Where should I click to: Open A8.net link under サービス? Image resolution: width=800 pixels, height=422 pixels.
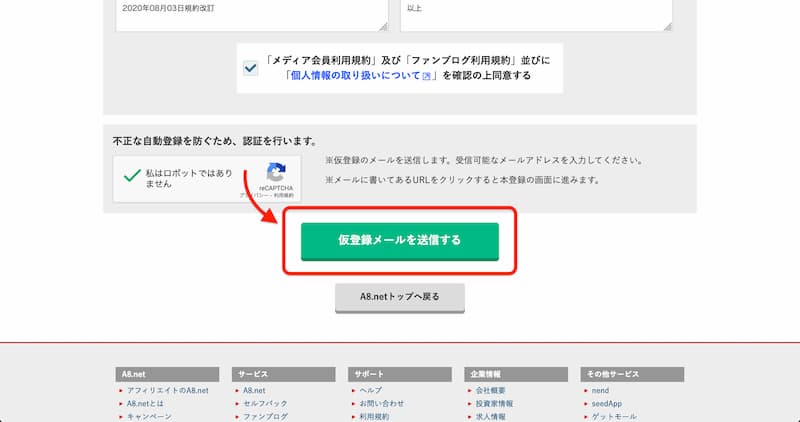point(254,390)
